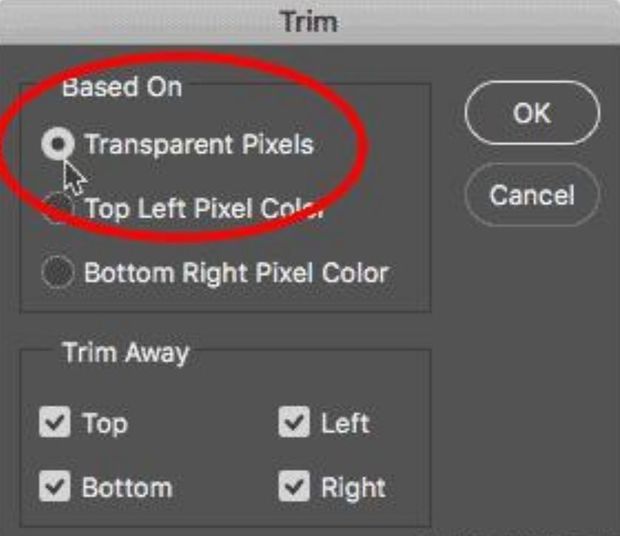Click the "Bottom" checkbox label text
Screen dimensions: 620x536
[x=127, y=488]
